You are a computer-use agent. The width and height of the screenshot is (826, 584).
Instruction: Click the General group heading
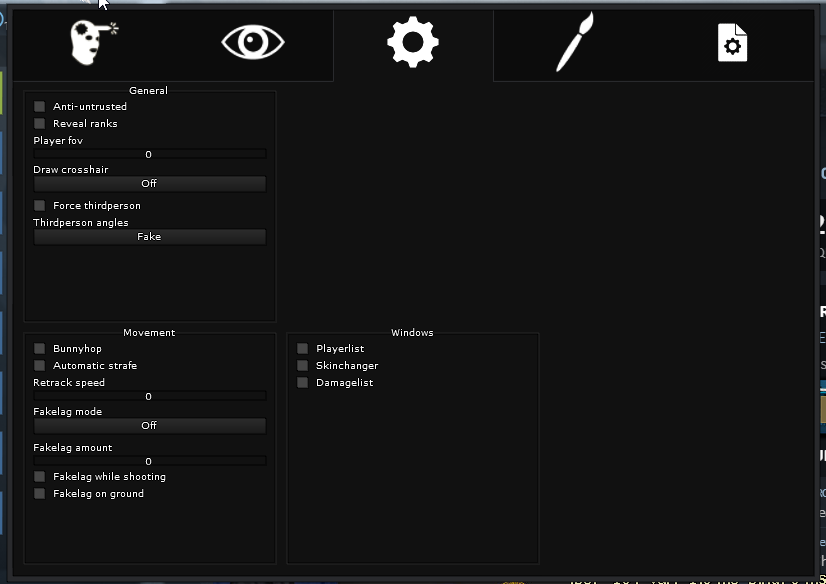point(149,91)
